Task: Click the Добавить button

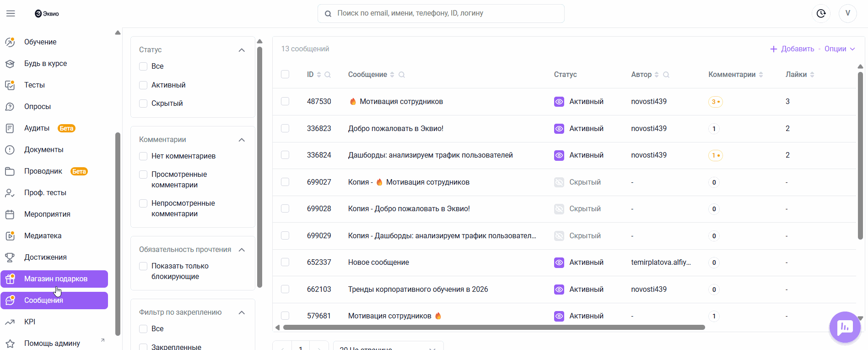Action: (x=792, y=49)
